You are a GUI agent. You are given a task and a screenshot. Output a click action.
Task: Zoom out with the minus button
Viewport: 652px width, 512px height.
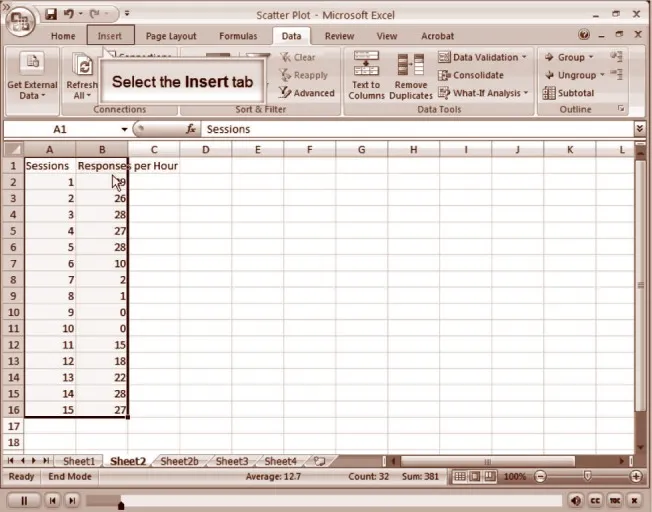click(x=540, y=476)
